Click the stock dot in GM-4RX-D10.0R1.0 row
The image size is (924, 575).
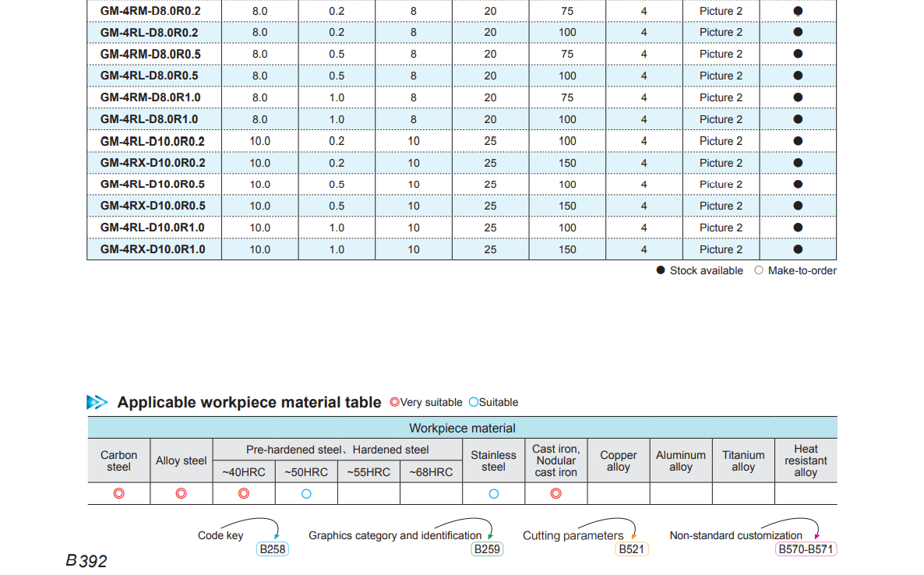click(798, 249)
